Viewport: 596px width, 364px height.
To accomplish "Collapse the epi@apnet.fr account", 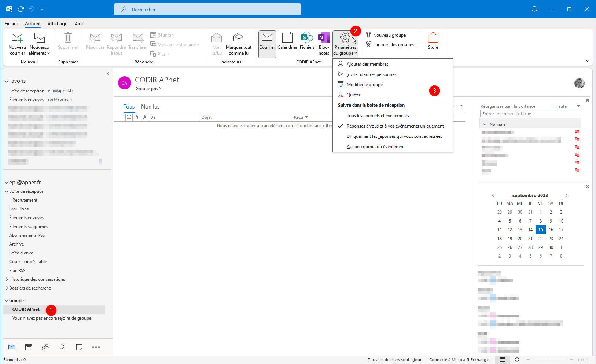I will tap(7, 183).
